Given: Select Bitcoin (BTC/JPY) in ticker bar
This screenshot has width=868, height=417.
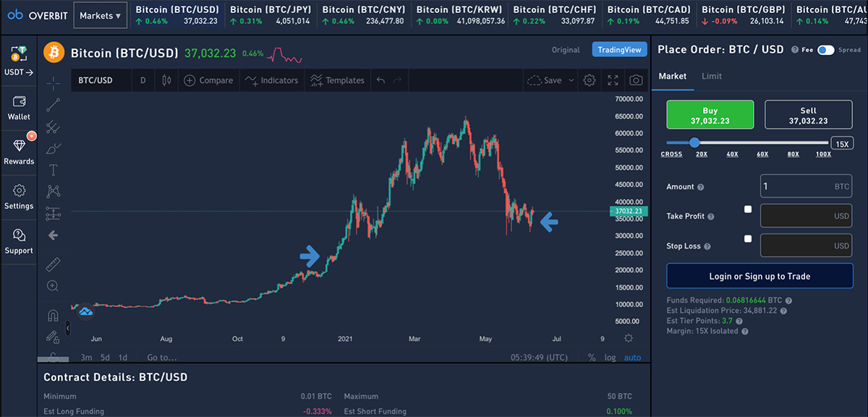Looking at the screenshot, I should (269, 15).
